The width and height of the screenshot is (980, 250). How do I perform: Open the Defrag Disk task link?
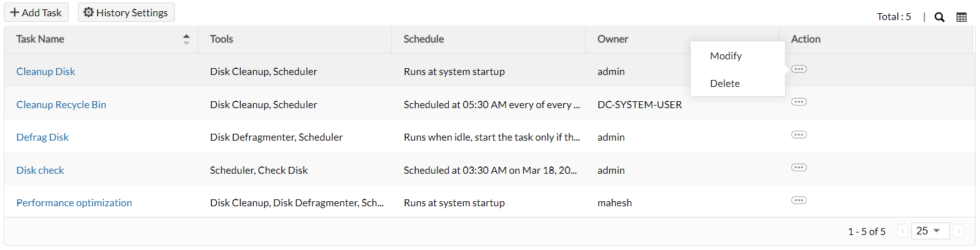42,137
